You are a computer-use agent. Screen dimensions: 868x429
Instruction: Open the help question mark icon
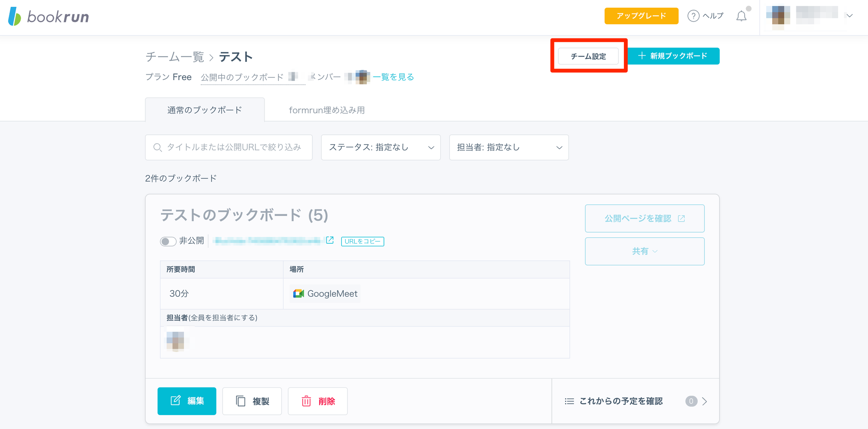click(693, 16)
